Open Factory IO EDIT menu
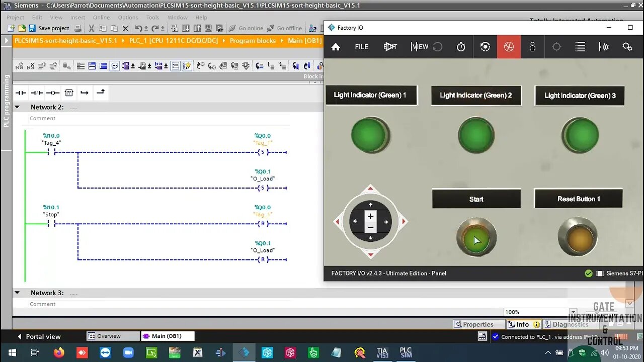Screen dimensions: 644x362 pos(390,47)
